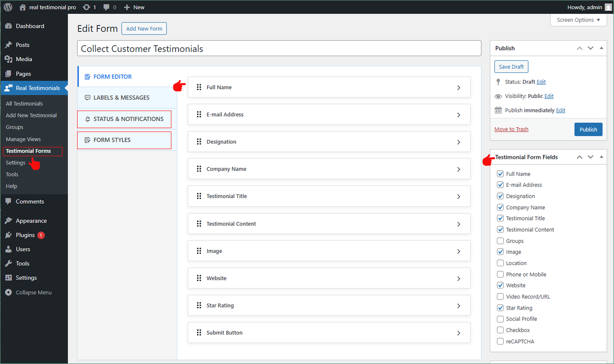The width and height of the screenshot is (614, 364).
Task: Move Publish panel down arrow
Action: [x=591, y=48]
